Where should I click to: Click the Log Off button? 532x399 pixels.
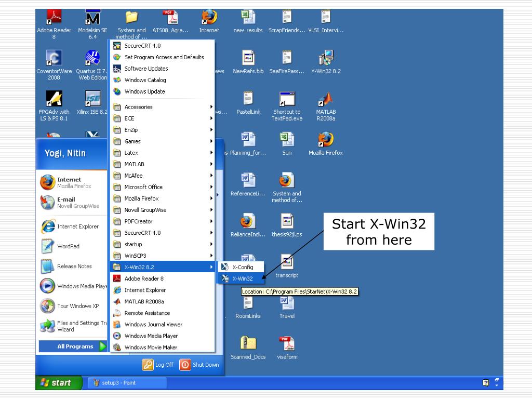(x=158, y=365)
